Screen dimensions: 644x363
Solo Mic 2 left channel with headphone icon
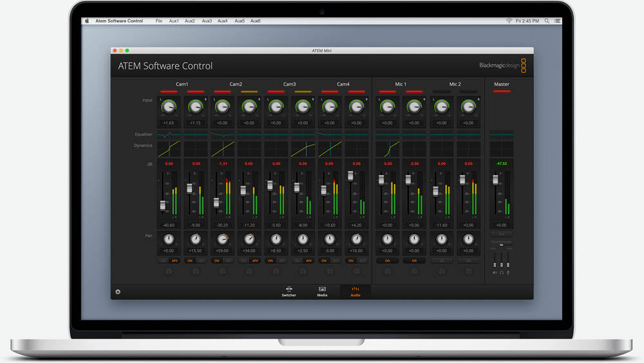pos(442,271)
